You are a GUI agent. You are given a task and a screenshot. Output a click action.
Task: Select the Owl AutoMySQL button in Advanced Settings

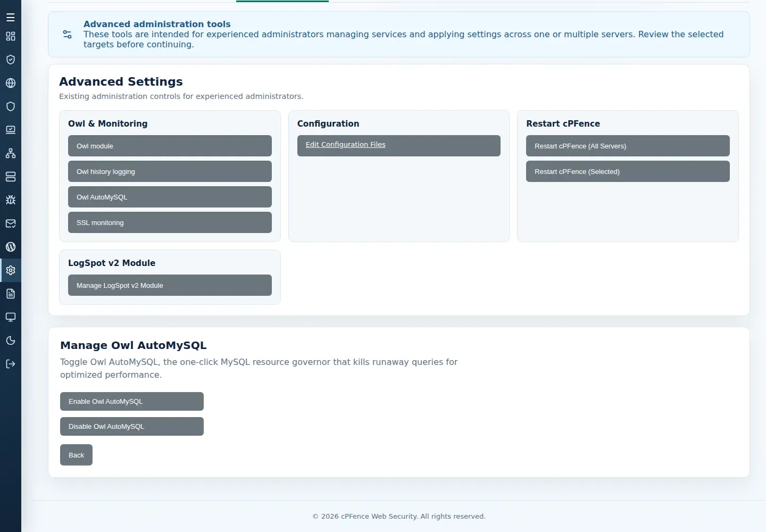pos(170,197)
